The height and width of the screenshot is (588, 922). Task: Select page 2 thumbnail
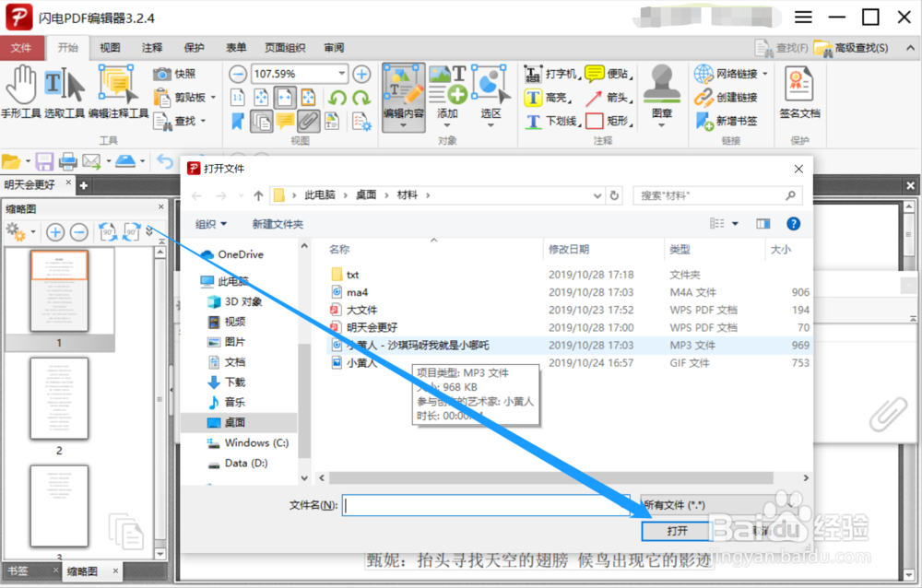click(59, 399)
